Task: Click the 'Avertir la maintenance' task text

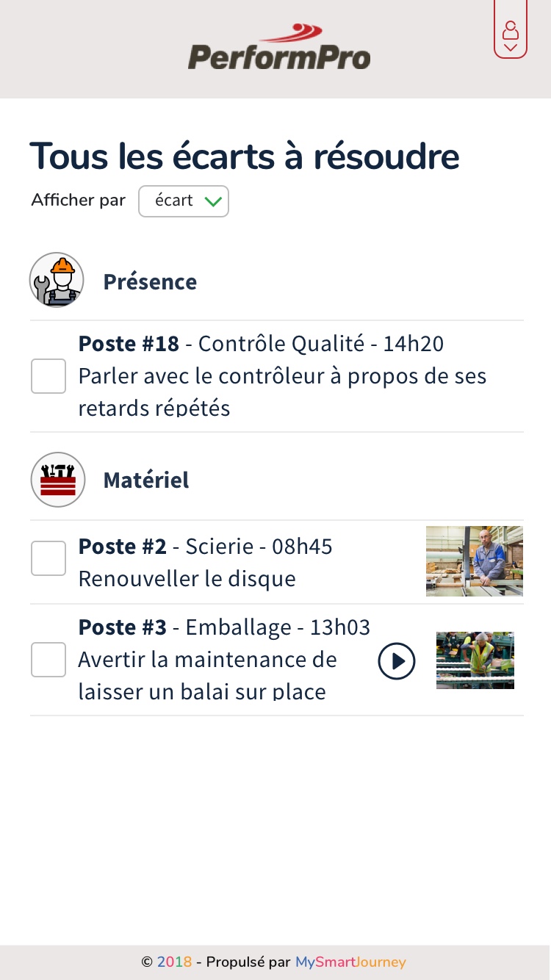Action: point(207,676)
